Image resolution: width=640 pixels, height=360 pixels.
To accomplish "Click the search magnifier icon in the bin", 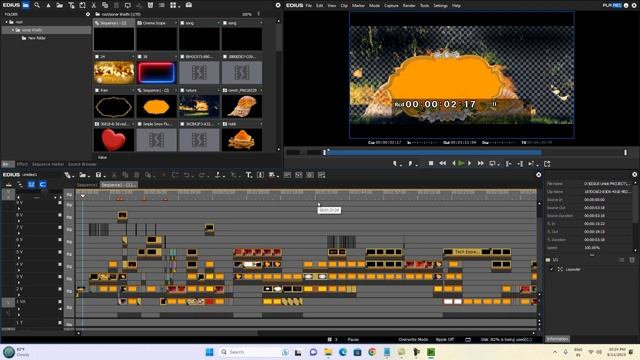I will [37, 5].
